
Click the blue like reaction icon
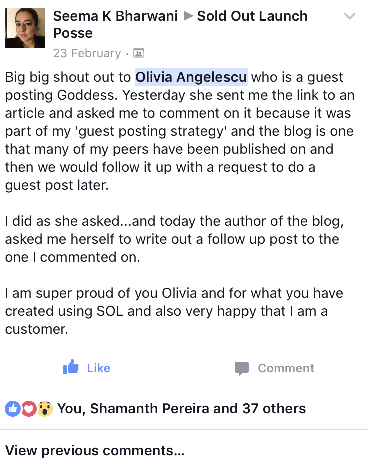(13, 409)
